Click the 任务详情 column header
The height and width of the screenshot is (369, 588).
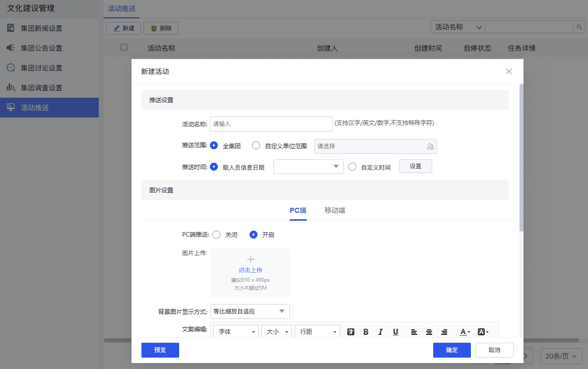(522, 48)
